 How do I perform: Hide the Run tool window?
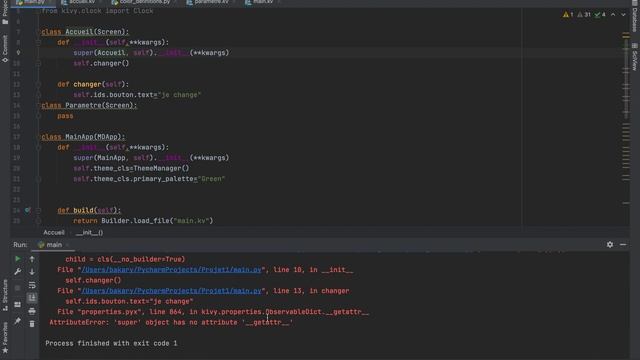(623, 244)
